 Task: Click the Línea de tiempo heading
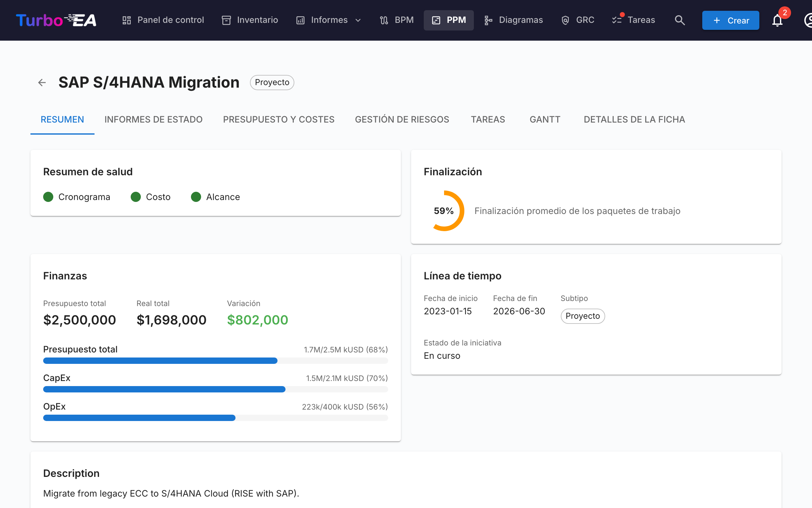[462, 276]
